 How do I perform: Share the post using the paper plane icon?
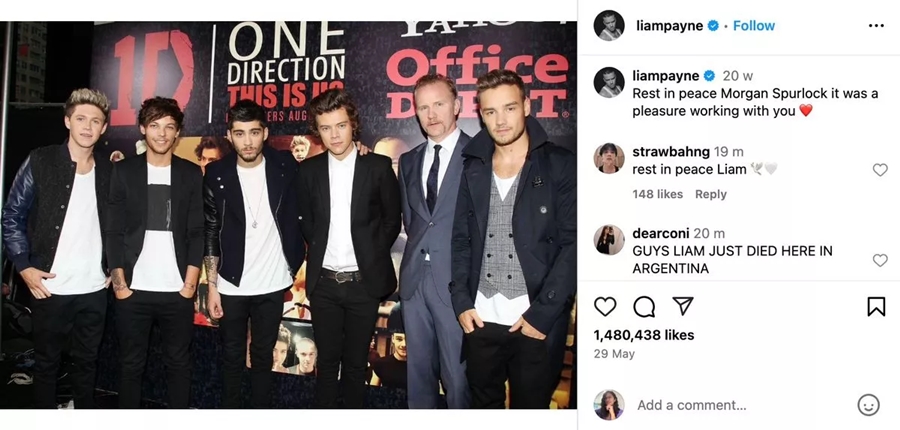click(683, 306)
